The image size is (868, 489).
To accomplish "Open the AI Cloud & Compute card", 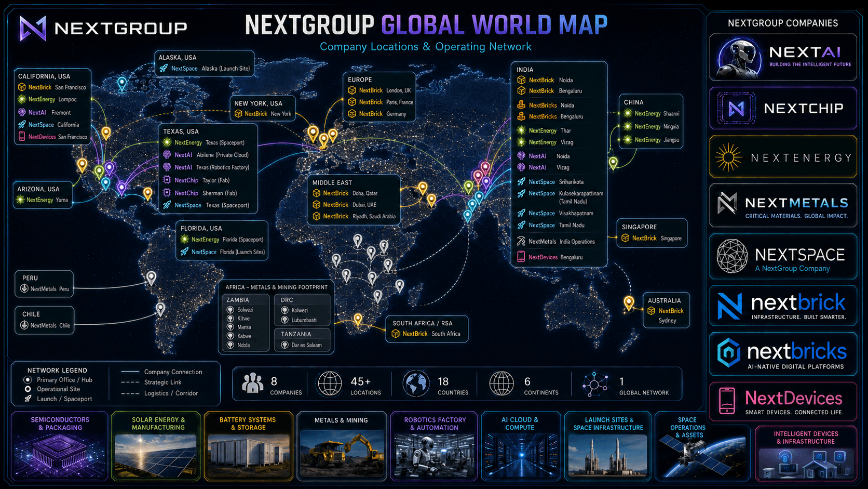I will (x=521, y=446).
